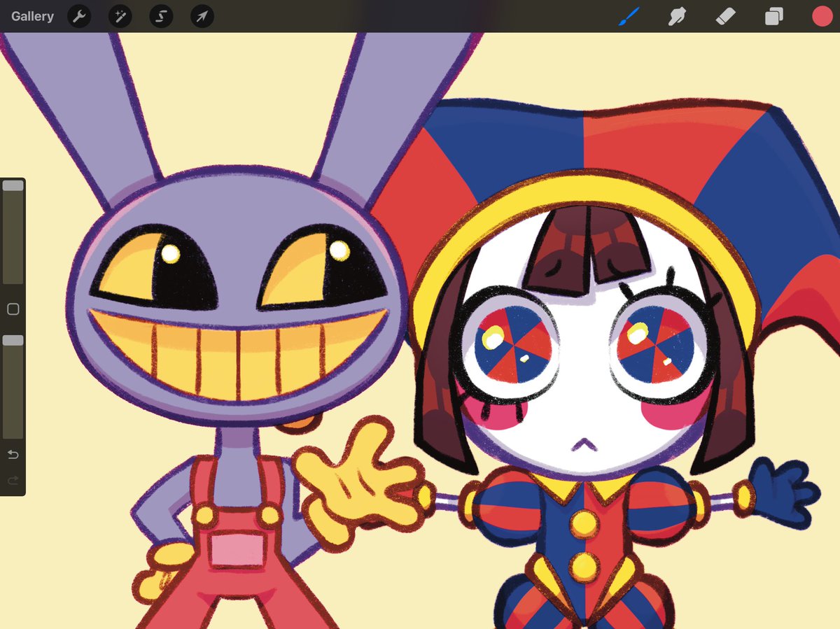
Task: Toggle eraser mode in the toolbar
Action: pyautogui.click(x=724, y=16)
